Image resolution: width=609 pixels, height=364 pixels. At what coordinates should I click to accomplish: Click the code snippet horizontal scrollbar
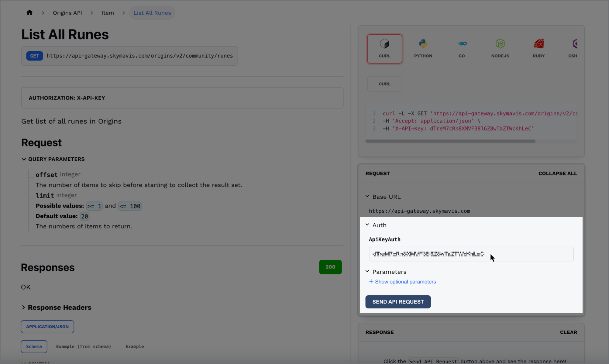pyautogui.click(x=450, y=141)
